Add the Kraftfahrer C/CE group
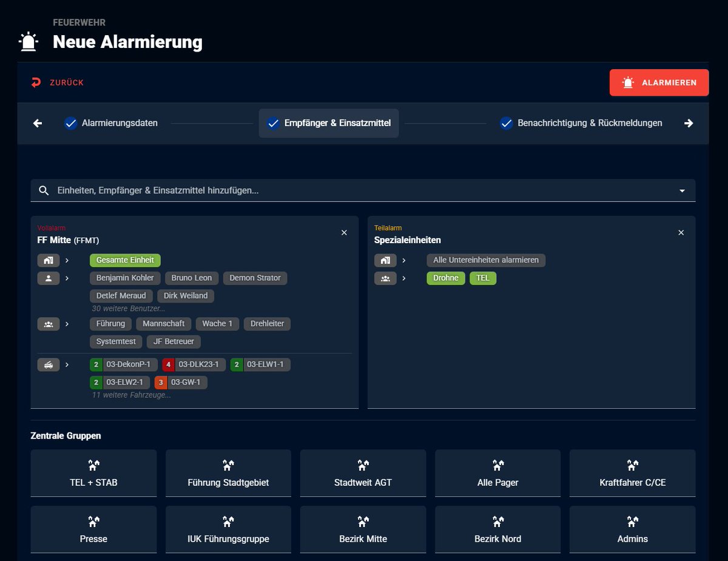Image resolution: width=728 pixels, height=561 pixels. point(632,473)
